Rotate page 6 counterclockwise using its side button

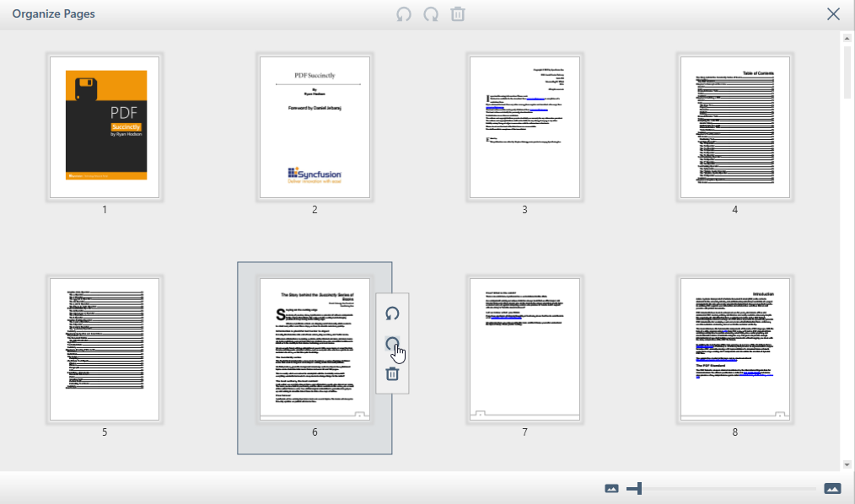pos(392,314)
